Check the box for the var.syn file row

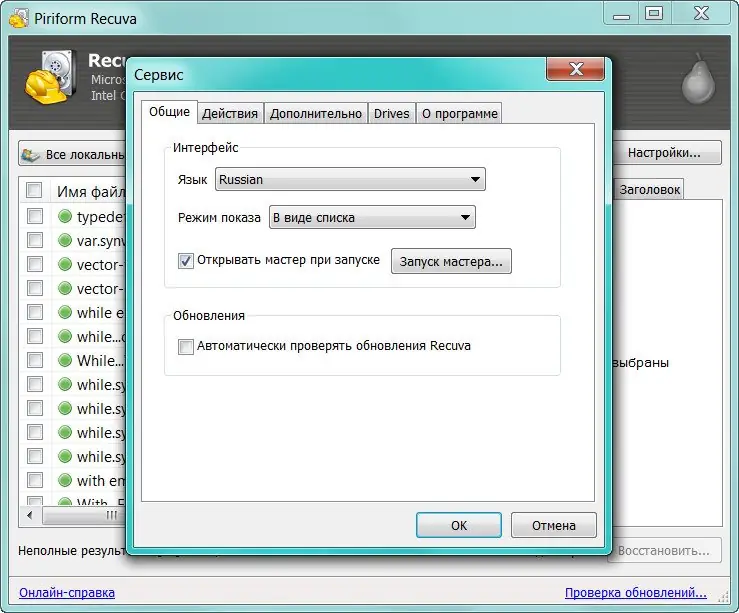35,240
